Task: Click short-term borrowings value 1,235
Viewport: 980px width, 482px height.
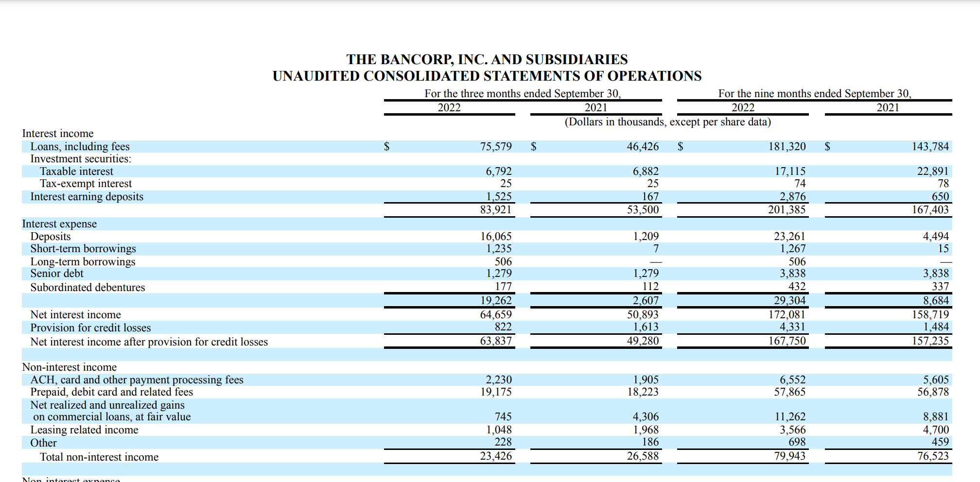Action: [x=499, y=248]
